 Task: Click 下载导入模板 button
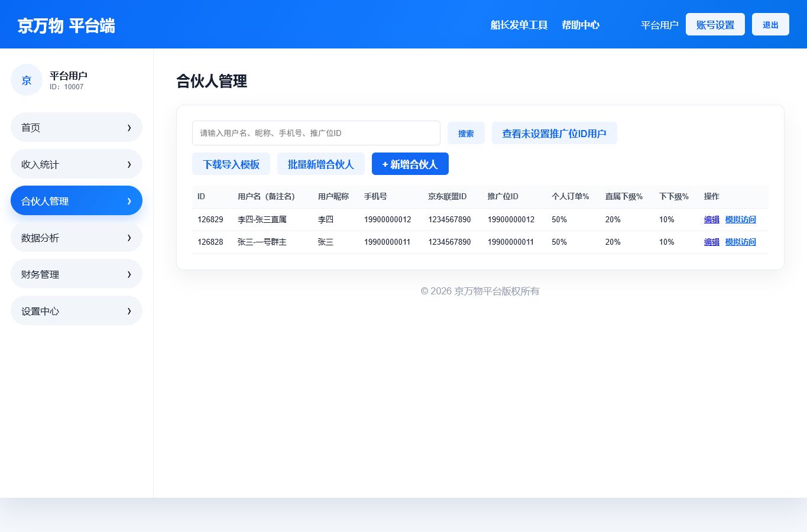pyautogui.click(x=231, y=164)
